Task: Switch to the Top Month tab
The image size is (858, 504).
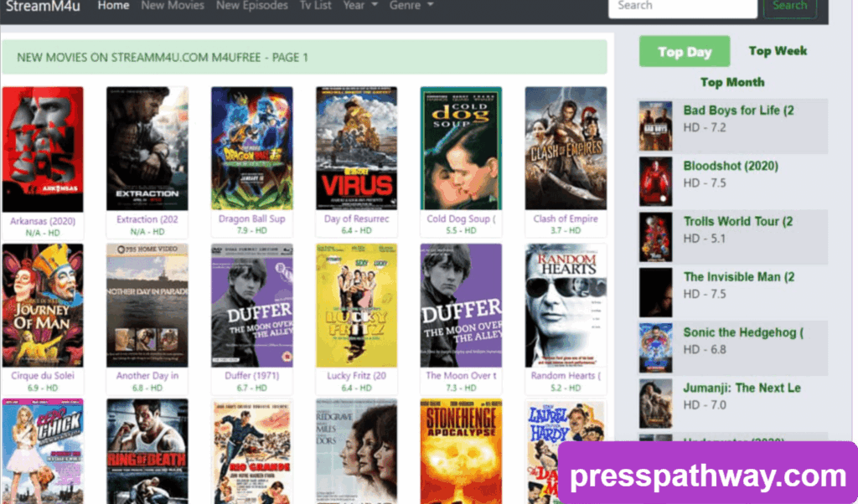Action: 732,82
